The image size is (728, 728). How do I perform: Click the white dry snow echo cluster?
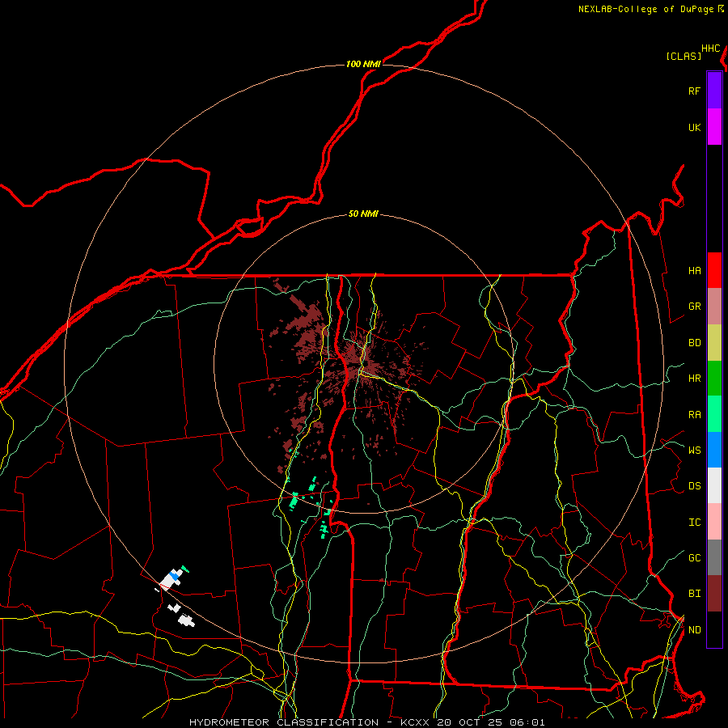pos(171,579)
